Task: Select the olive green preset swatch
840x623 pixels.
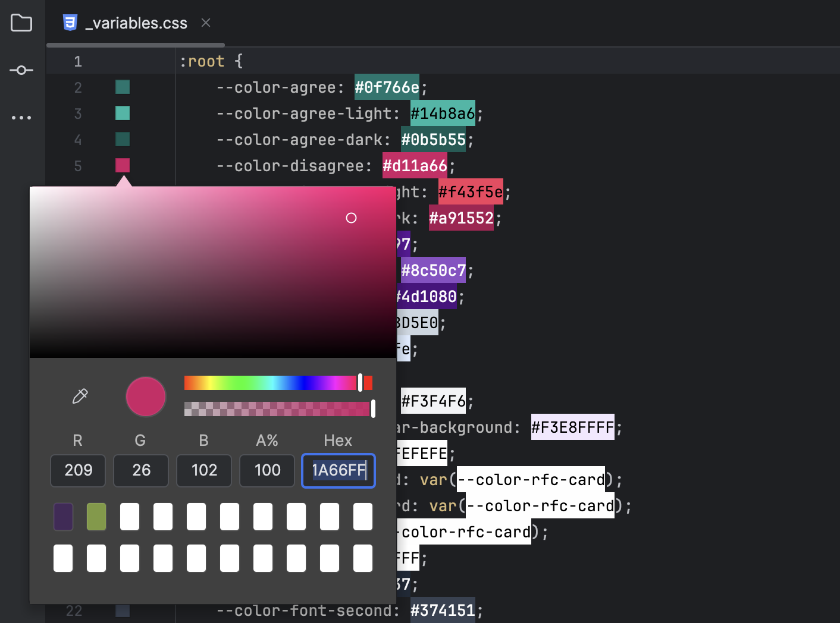Action: coord(96,516)
